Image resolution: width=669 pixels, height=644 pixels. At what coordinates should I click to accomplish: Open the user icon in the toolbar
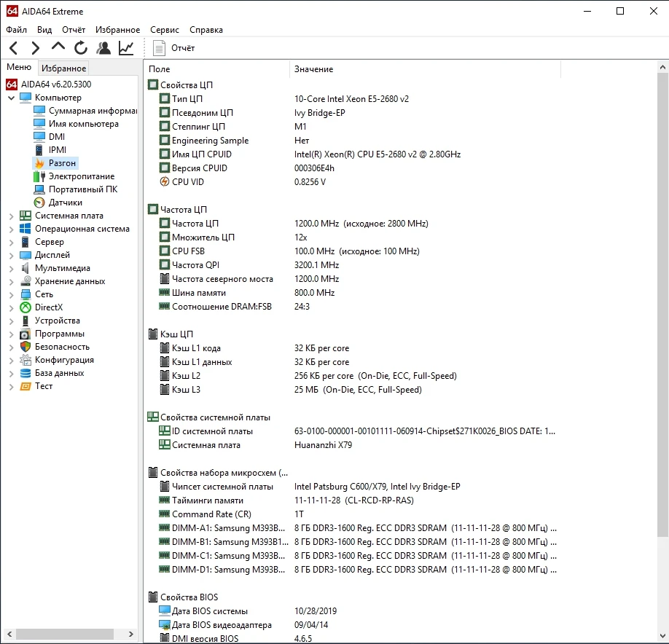[103, 48]
